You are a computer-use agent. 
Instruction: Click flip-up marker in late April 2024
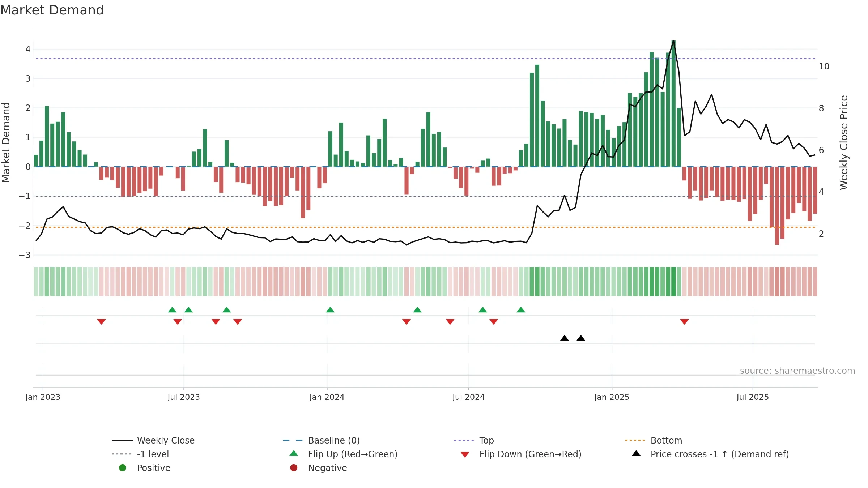pyautogui.click(x=417, y=310)
